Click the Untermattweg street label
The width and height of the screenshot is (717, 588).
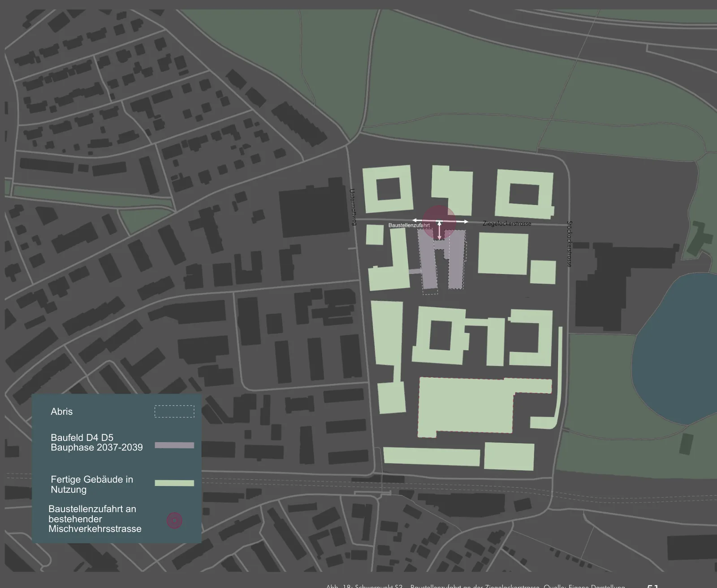(x=352, y=207)
